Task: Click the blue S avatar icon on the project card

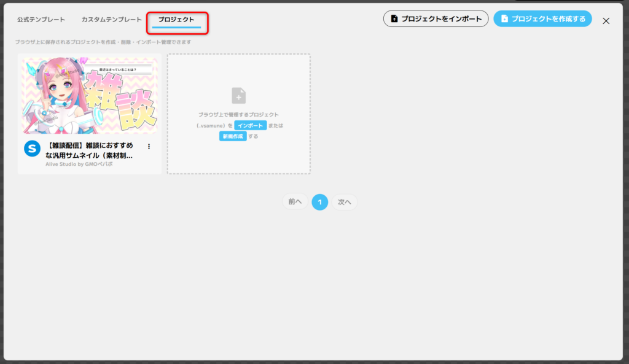Action: tap(32, 149)
